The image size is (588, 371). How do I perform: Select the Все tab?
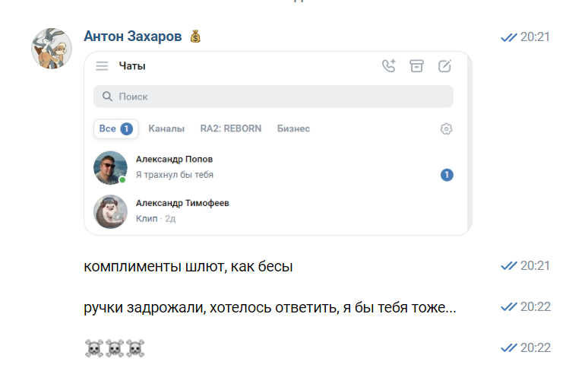pyautogui.click(x=115, y=128)
